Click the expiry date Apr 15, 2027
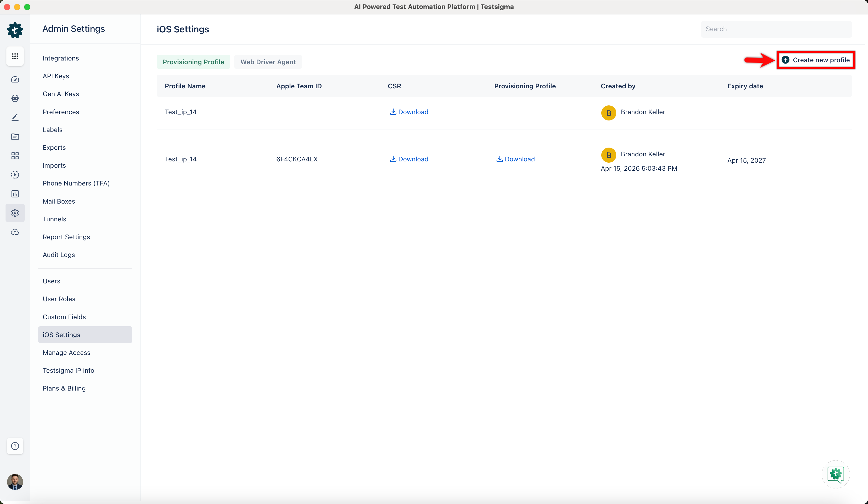This screenshot has height=504, width=868. (746, 160)
